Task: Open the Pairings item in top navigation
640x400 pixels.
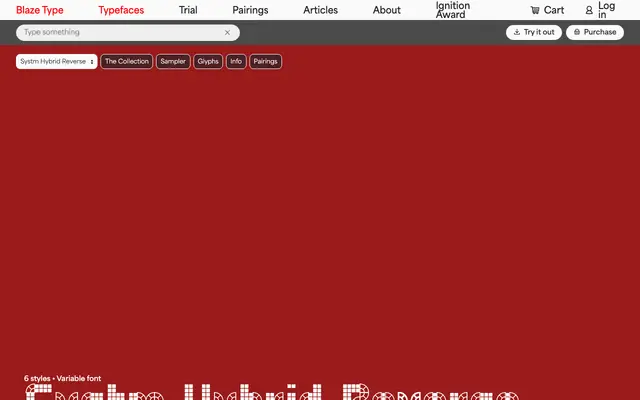Action: pos(250,10)
